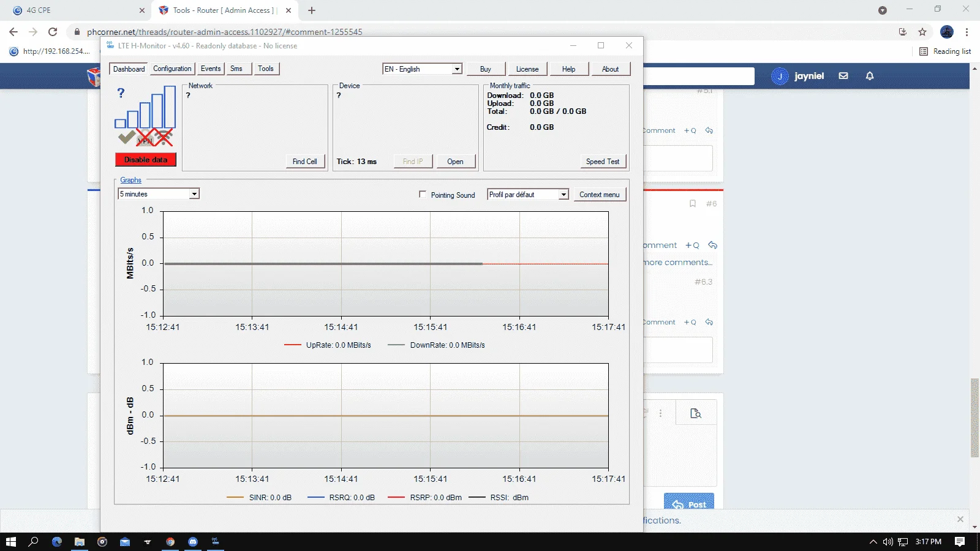Click the Open button in Device panel

click(455, 162)
